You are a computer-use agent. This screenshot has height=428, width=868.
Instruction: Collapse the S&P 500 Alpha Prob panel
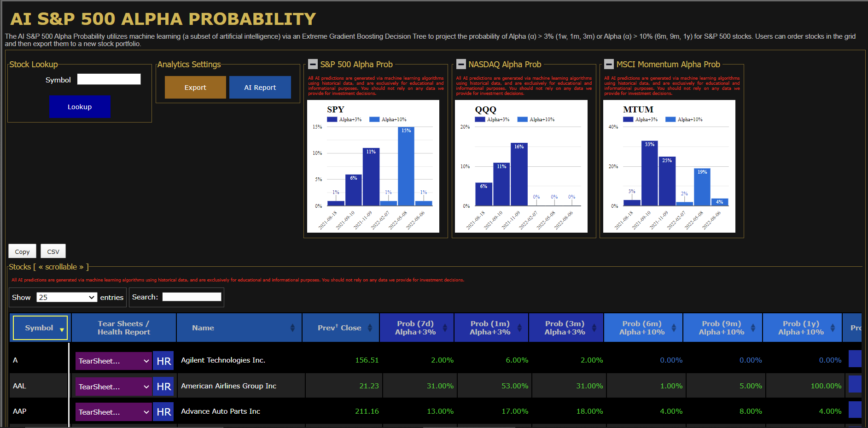click(313, 64)
